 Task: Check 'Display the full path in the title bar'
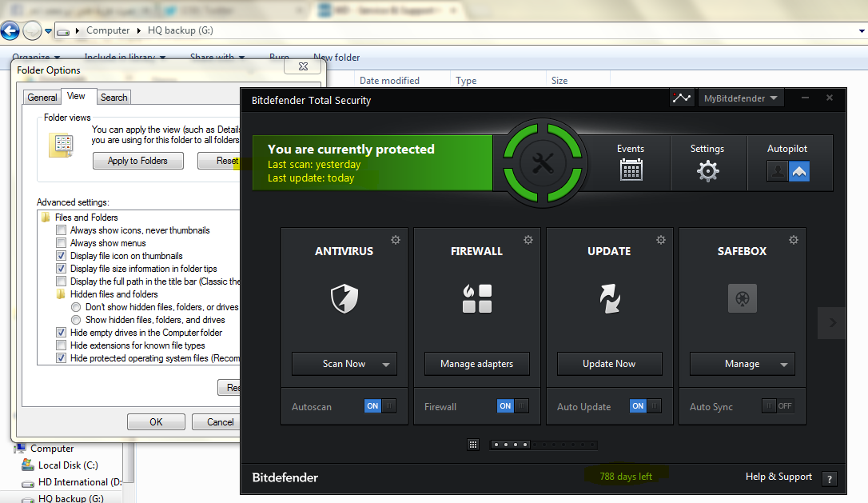pyautogui.click(x=61, y=281)
